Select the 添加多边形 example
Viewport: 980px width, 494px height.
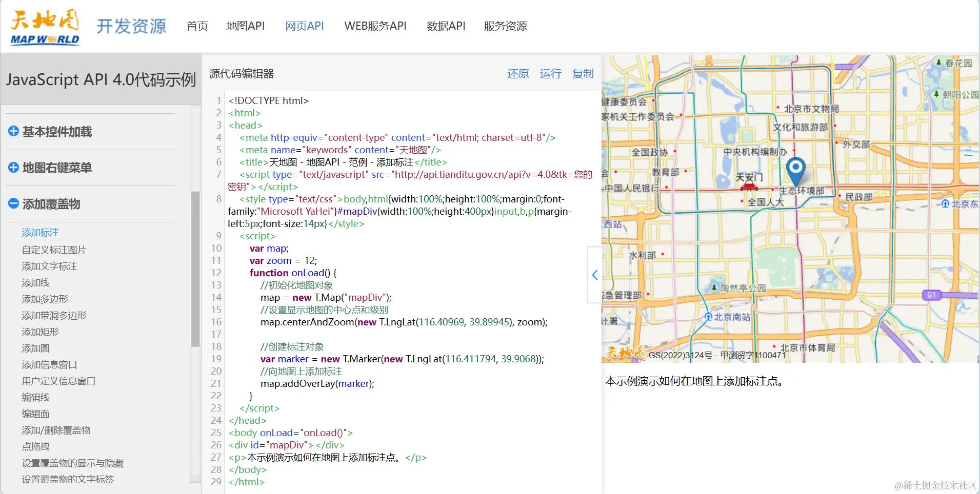pos(45,299)
